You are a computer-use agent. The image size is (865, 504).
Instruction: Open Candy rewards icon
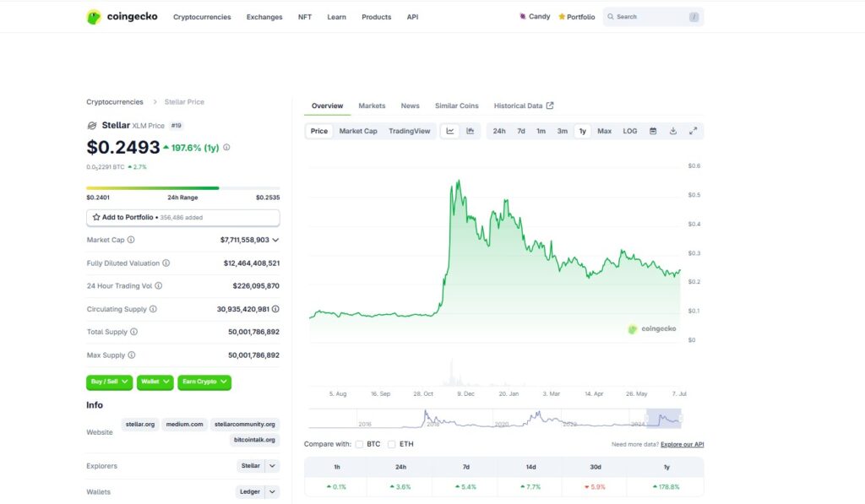[x=522, y=17]
